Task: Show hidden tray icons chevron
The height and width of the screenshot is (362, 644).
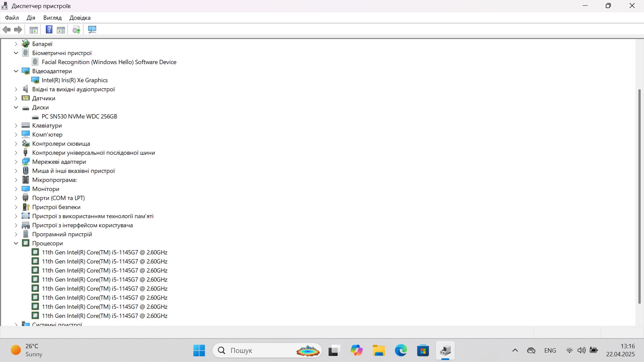Action: [515, 351]
